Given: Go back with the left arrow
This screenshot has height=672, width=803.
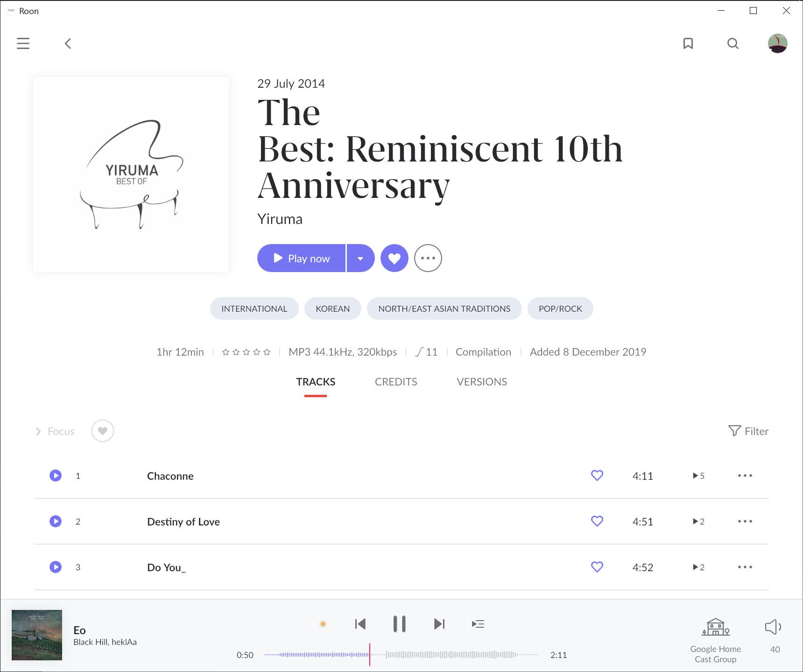Looking at the screenshot, I should click(x=68, y=43).
